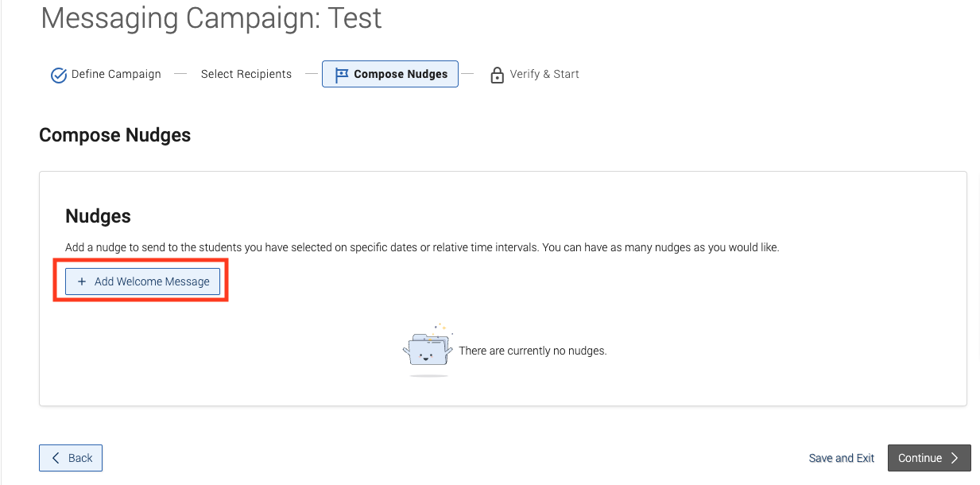
Task: Proceed with the Continue button
Action: 929,458
